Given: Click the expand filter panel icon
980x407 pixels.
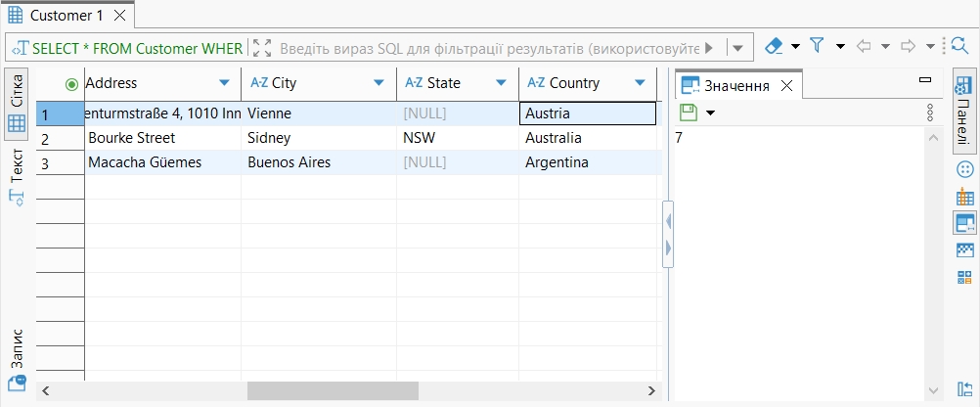Looking at the screenshot, I should click(x=262, y=48).
